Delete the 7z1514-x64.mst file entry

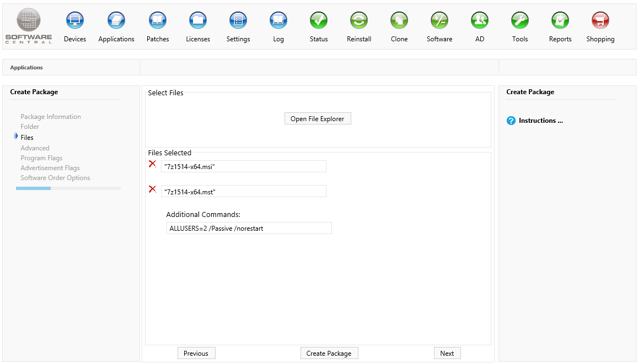[x=153, y=189]
